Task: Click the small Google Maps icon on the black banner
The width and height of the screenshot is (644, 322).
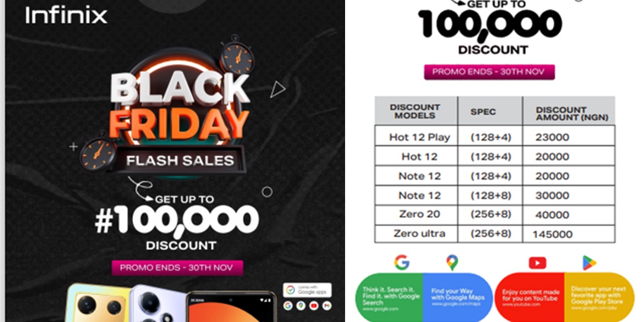Action: pyautogui.click(x=301, y=305)
